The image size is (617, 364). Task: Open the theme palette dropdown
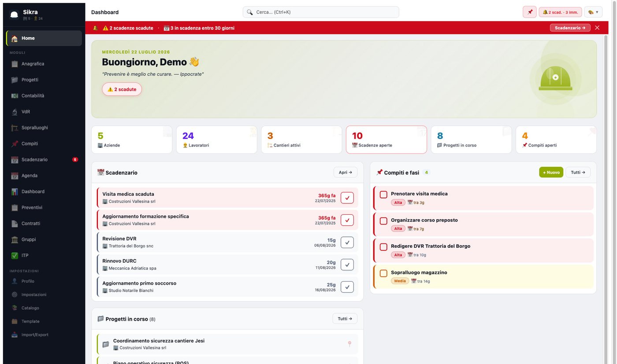click(593, 12)
